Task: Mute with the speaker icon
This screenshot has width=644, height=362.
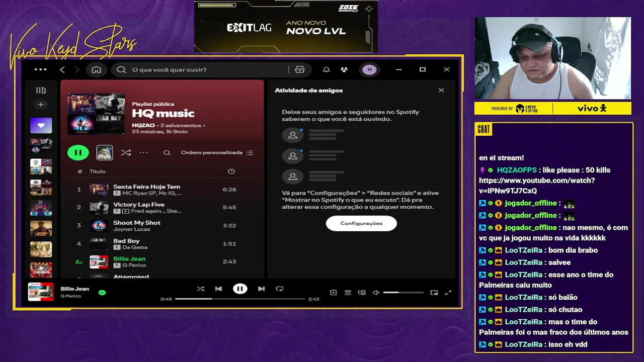Action: [x=376, y=293]
